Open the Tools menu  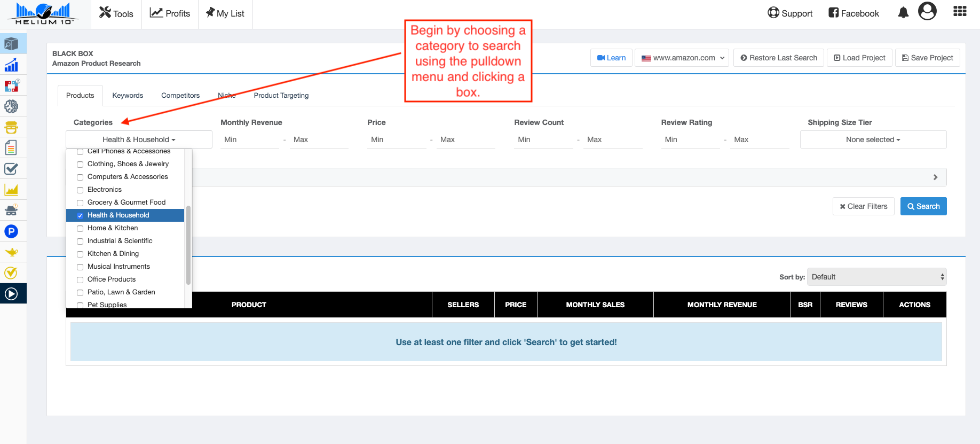point(116,13)
